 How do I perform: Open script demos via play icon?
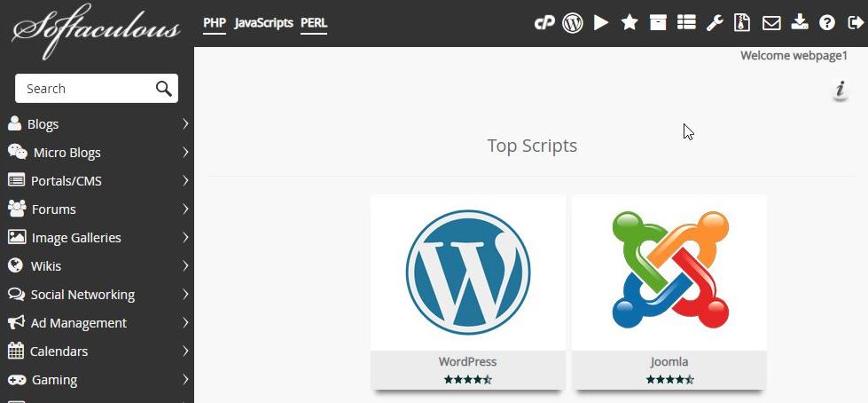[601, 23]
